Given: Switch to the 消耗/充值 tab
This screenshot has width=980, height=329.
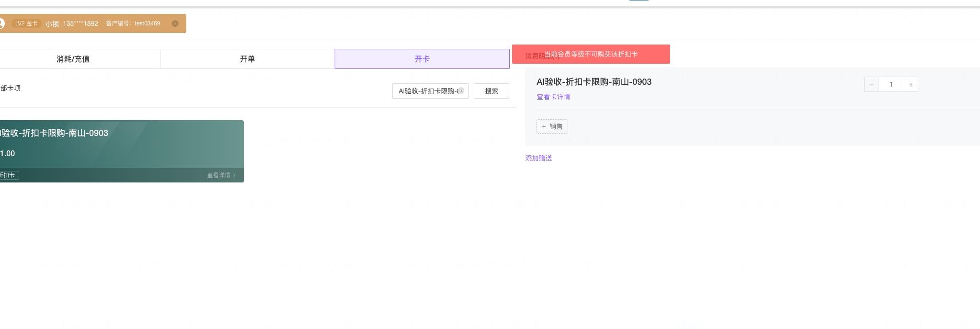Looking at the screenshot, I should pyautogui.click(x=73, y=59).
